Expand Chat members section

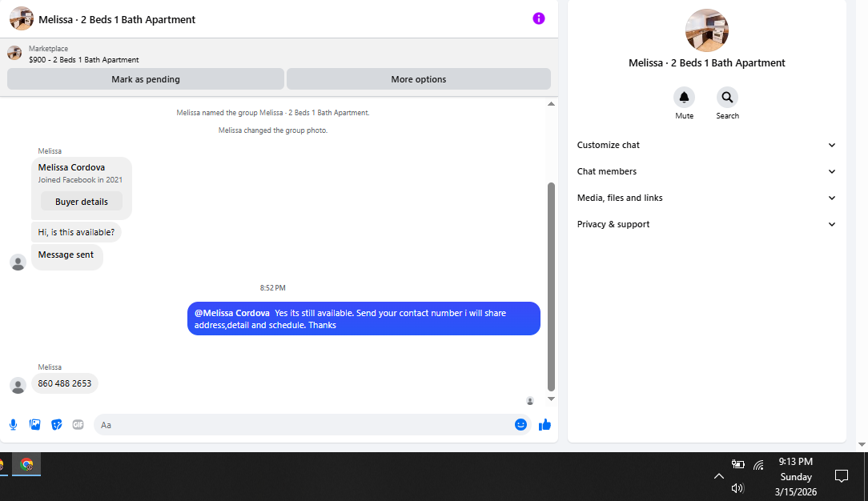[x=706, y=171]
